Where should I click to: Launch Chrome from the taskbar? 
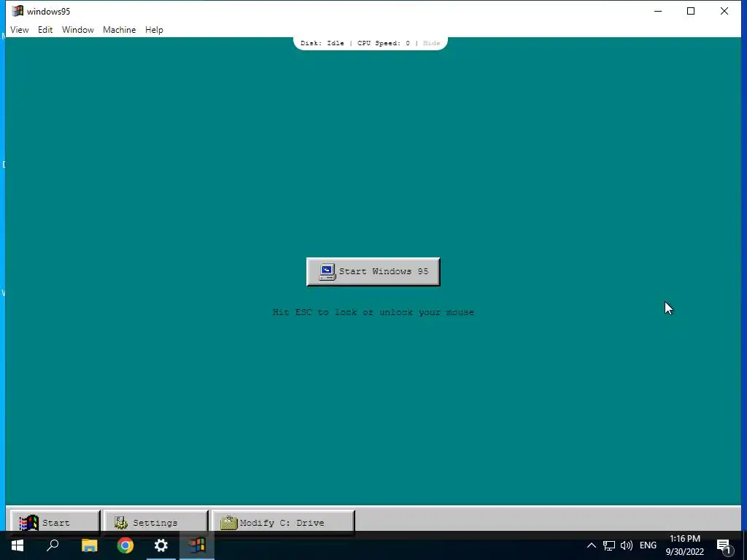point(125,545)
